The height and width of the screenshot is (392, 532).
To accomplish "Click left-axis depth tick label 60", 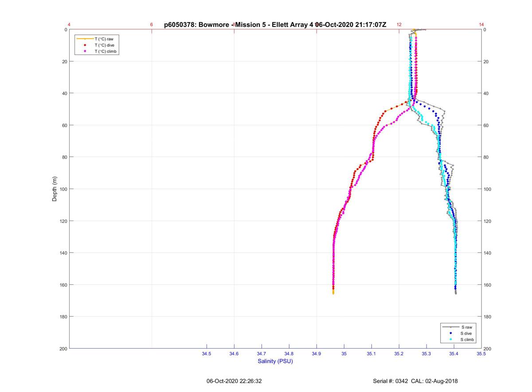I will point(64,125).
